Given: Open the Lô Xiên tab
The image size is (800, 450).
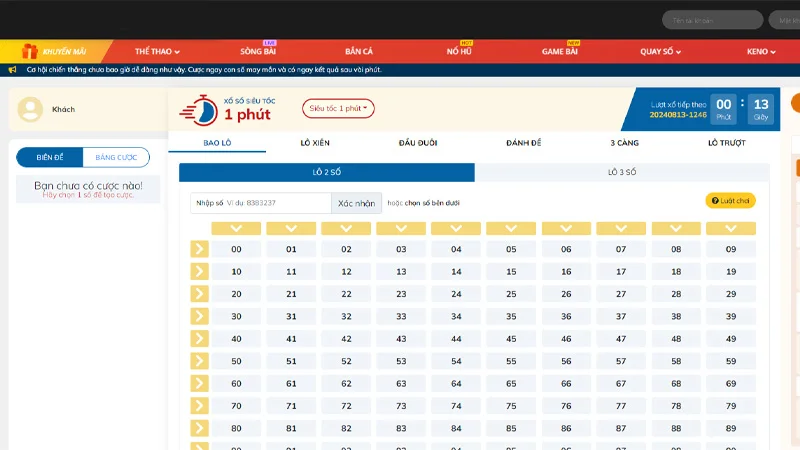Looking at the screenshot, I should tap(315, 143).
